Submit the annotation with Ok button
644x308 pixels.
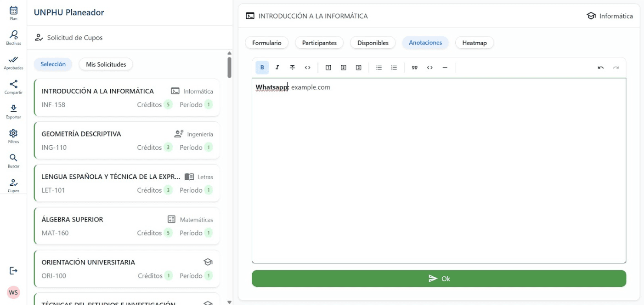[x=439, y=279]
